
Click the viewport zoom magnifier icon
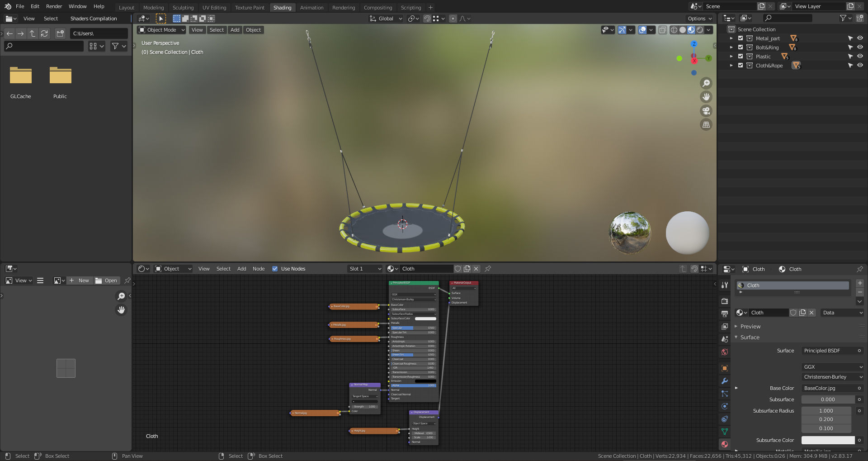(706, 83)
